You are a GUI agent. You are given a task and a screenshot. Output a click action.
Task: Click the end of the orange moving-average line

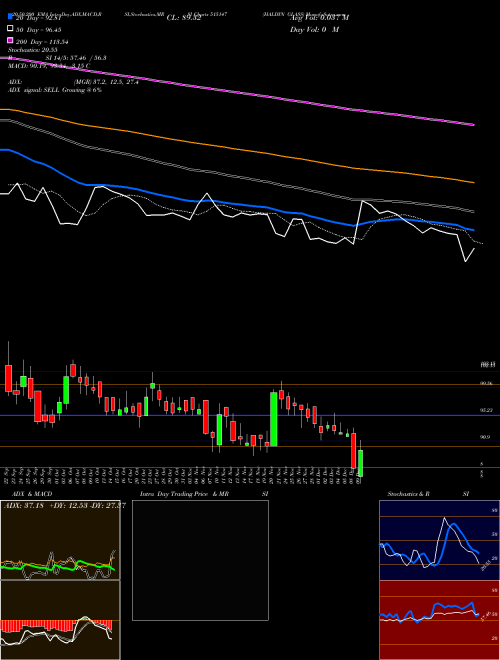(473, 182)
